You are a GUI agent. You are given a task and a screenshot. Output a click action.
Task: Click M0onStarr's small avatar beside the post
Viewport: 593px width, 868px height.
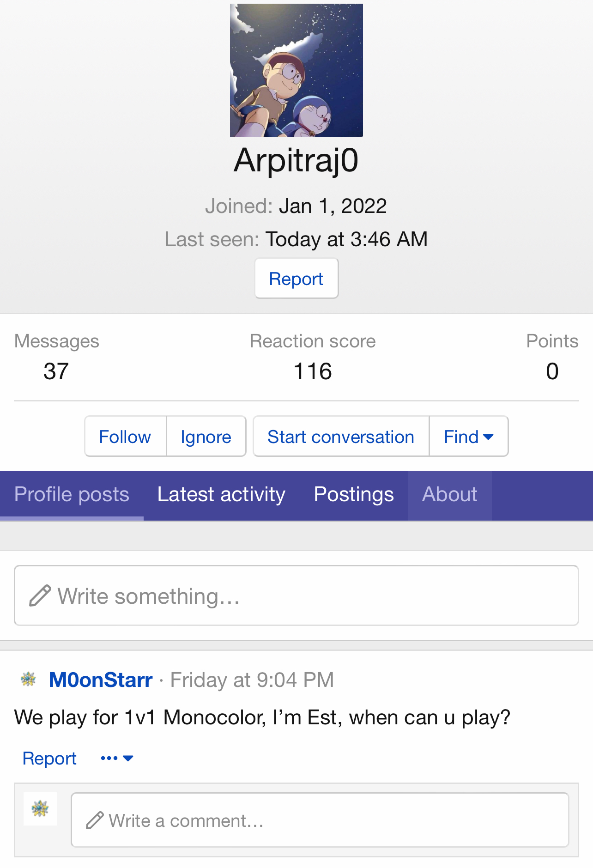pyautogui.click(x=29, y=680)
